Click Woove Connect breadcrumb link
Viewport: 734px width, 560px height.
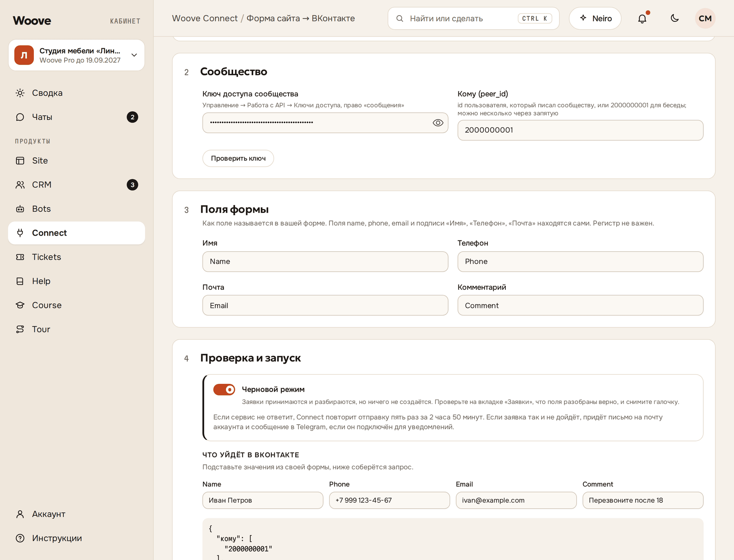[x=205, y=18]
